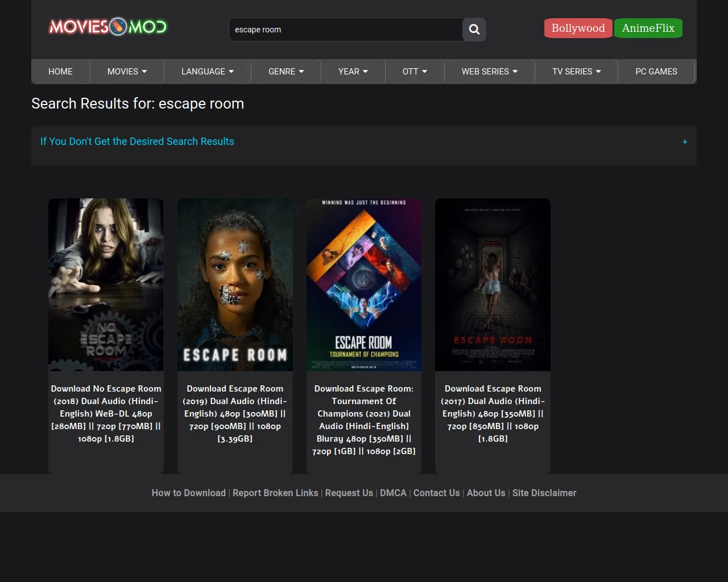Click the search field containing escape room
Viewport: 728px width, 582px height.
(x=346, y=30)
